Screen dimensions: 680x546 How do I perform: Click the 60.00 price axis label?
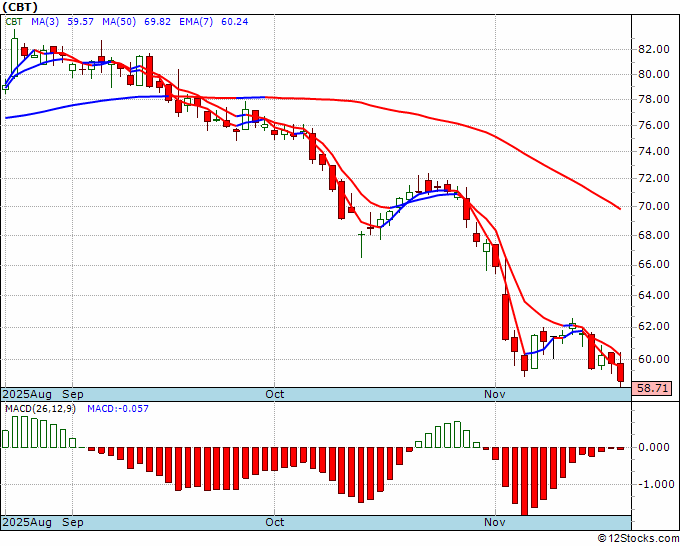click(654, 359)
